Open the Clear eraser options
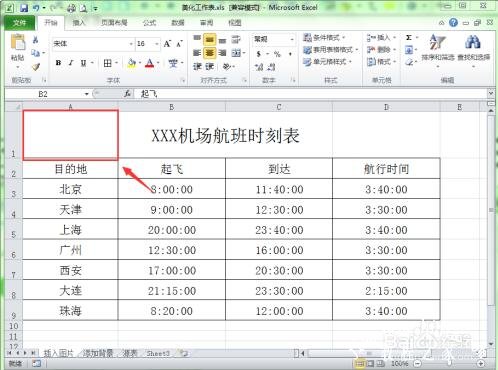 tap(409, 62)
